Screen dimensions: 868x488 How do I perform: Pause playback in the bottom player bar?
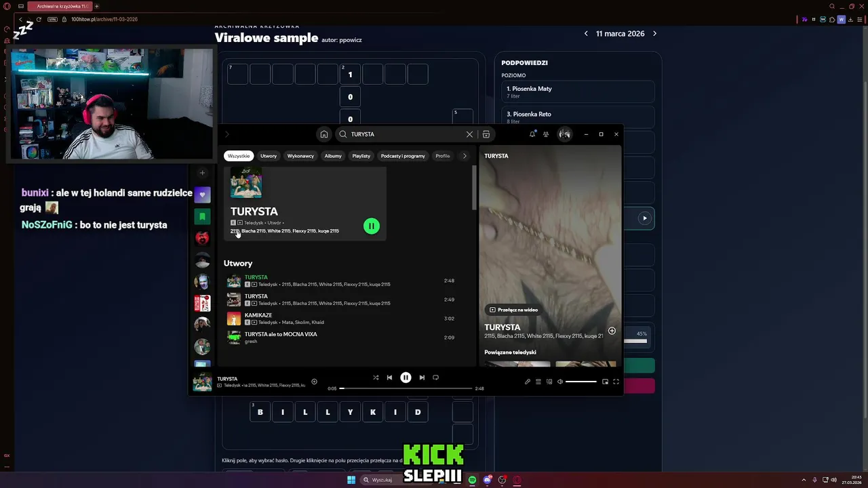tap(406, 378)
